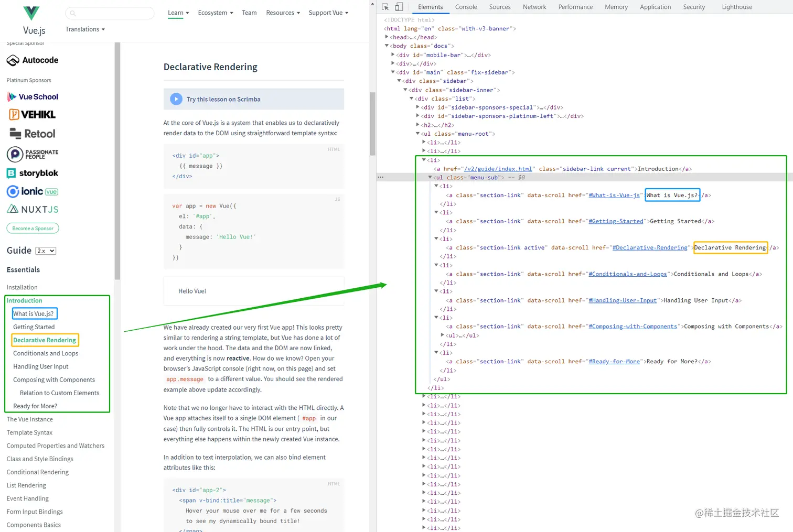The image size is (793, 532).
Task: Switch to the Sources DevTools tab
Action: (x=500, y=7)
